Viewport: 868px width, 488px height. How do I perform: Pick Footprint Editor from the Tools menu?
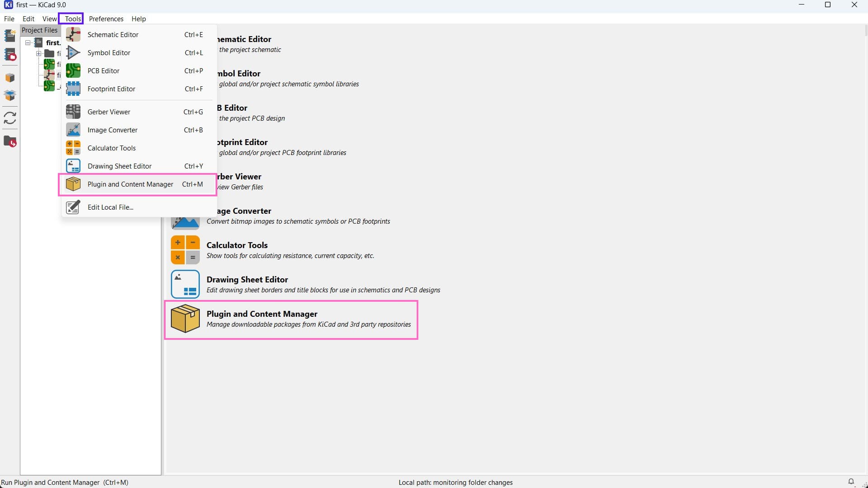click(x=111, y=89)
